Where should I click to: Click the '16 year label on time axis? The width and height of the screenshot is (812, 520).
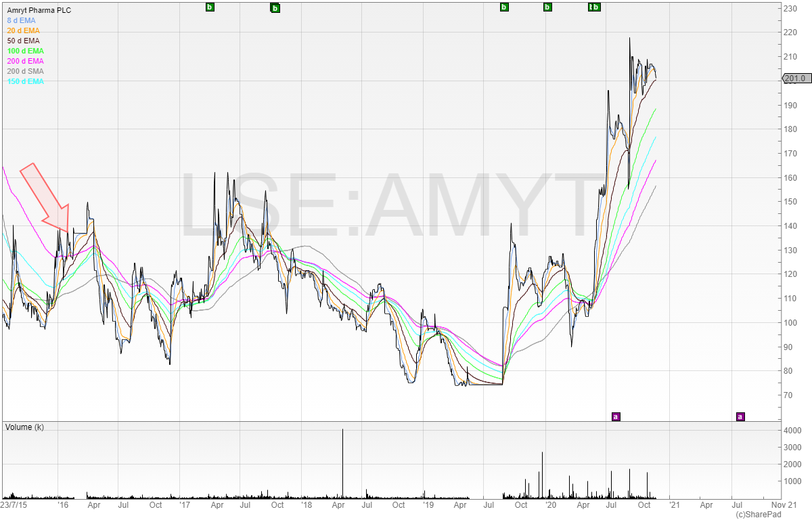tap(63, 504)
